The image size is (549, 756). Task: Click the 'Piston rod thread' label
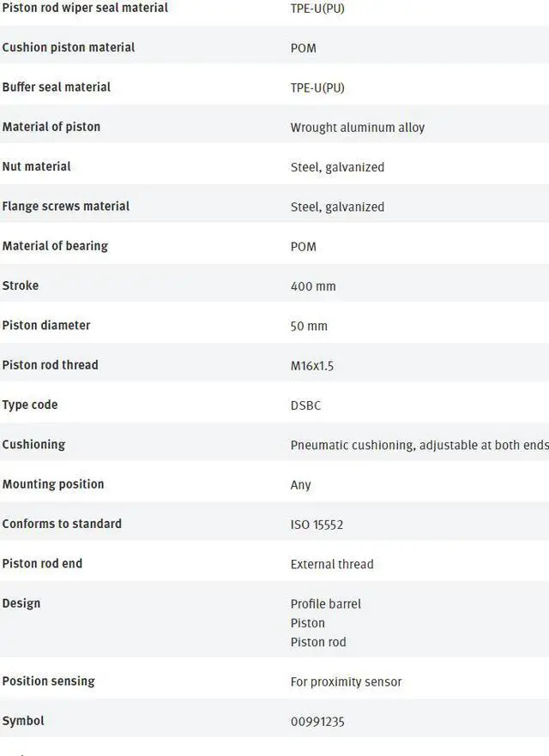(50, 365)
